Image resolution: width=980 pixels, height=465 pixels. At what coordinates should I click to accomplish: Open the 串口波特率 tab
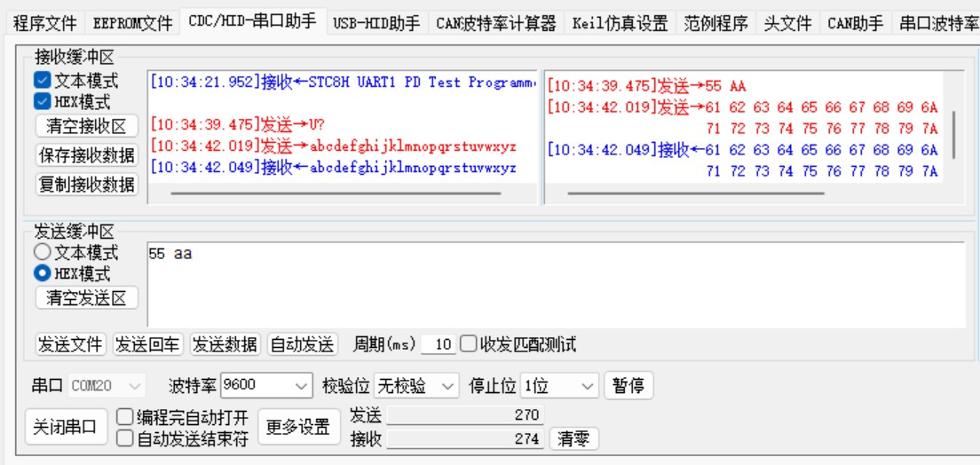point(937,24)
